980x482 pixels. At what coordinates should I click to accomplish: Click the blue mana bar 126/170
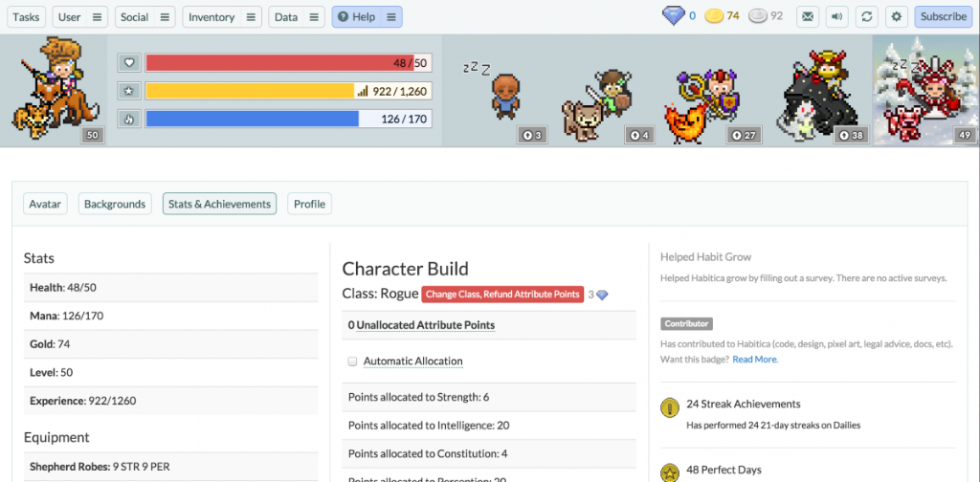[288, 119]
